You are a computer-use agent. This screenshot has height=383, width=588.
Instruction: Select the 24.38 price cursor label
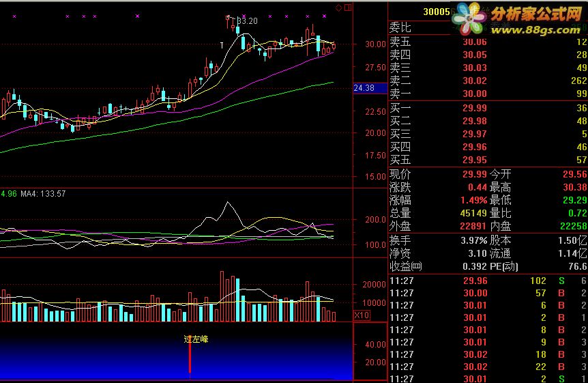pyautogui.click(x=370, y=88)
